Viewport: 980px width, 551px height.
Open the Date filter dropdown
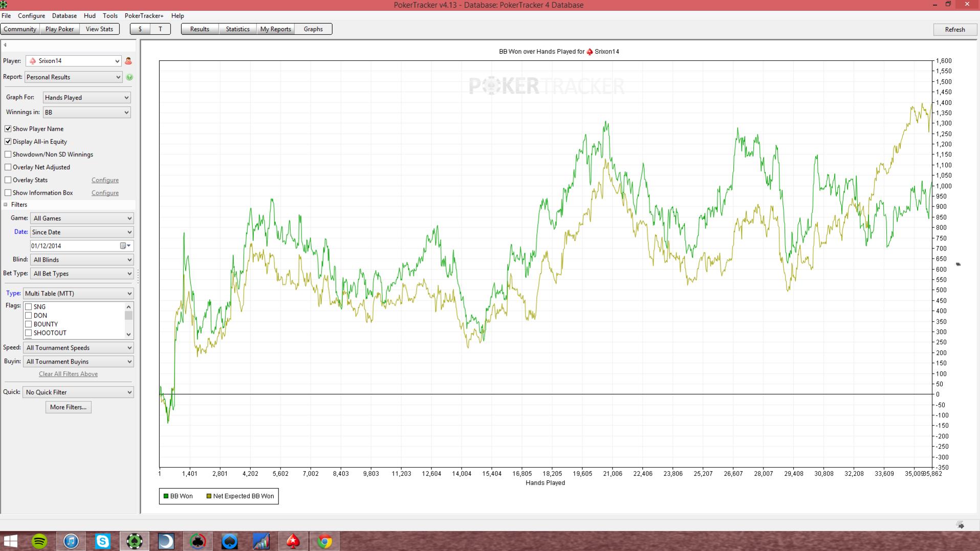(x=82, y=232)
